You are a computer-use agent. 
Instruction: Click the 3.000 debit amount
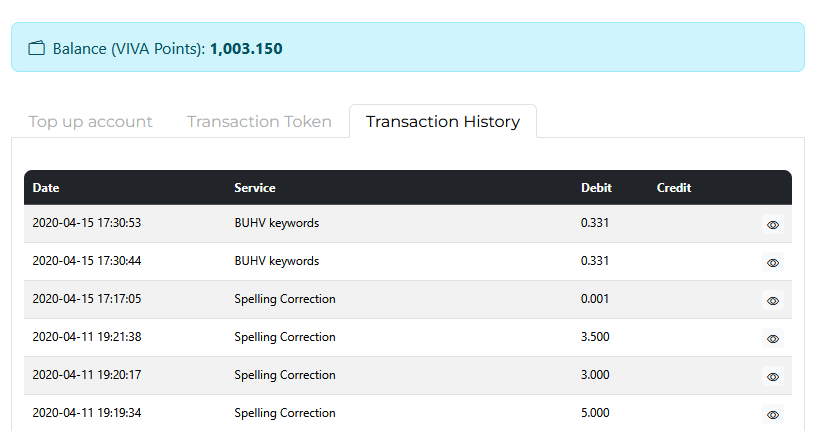pyautogui.click(x=595, y=375)
